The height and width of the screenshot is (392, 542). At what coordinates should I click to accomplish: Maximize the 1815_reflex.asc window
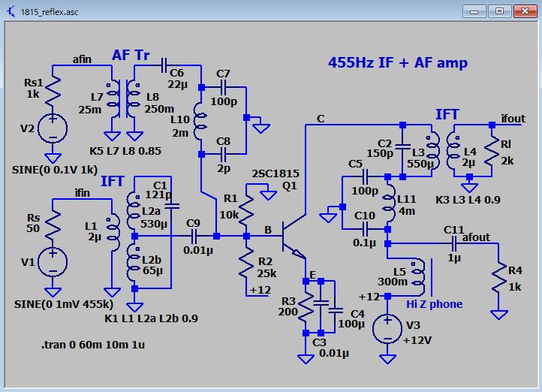pos(499,11)
